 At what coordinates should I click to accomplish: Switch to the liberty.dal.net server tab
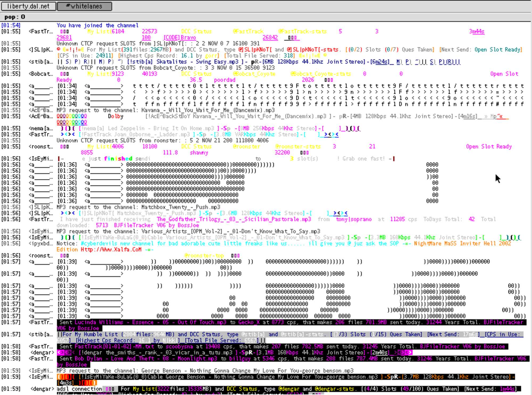coord(28,6)
